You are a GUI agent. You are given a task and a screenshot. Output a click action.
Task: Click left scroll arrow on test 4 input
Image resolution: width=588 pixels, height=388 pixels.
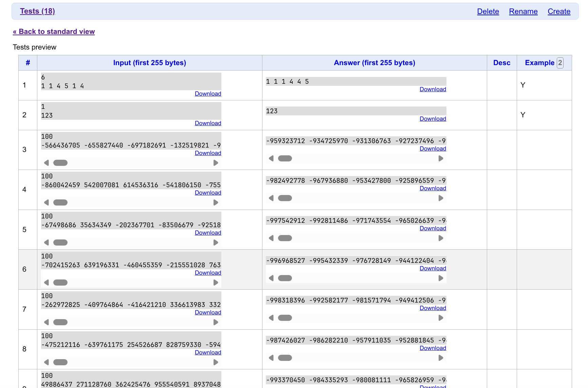pos(47,202)
